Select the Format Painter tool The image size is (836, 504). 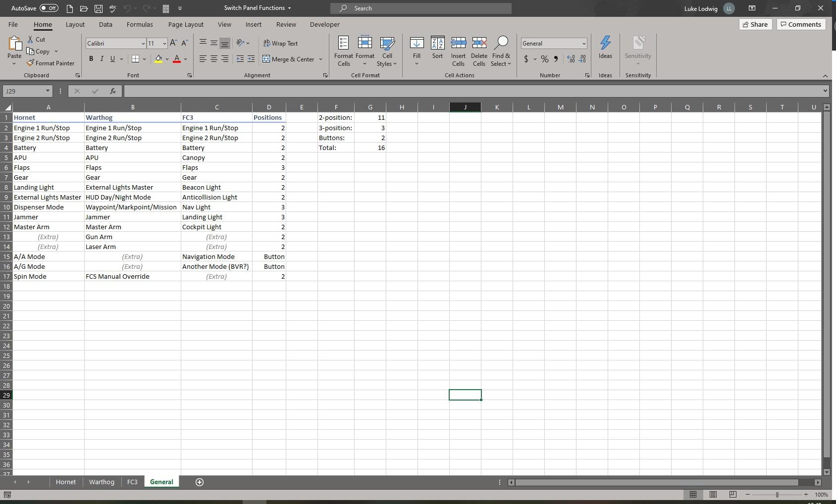51,63
